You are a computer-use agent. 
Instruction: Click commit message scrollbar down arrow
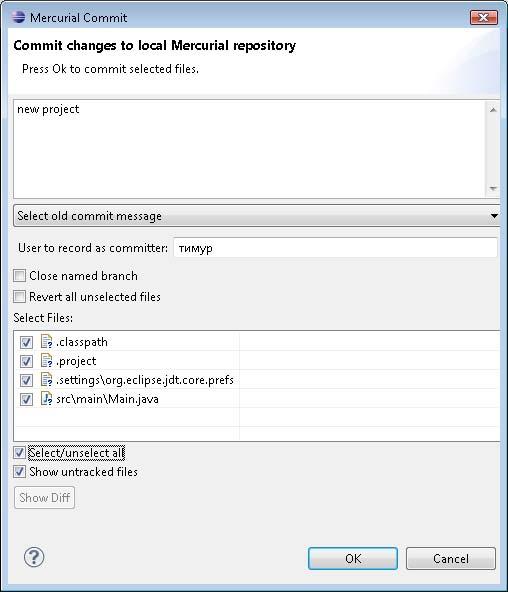493,188
